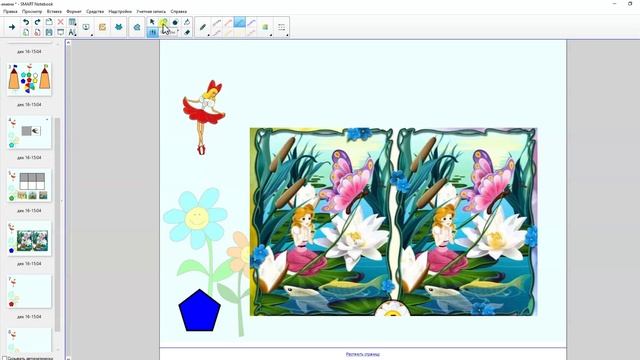Image resolution: width=640 pixels, height=360 pixels.
Task: Open page 4 thumbnail with gray square
Action: pyautogui.click(x=29, y=132)
